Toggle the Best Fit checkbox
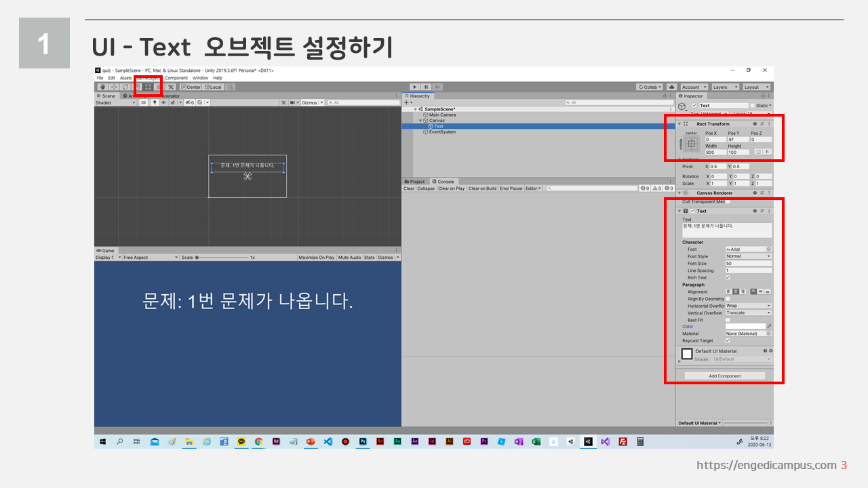 click(728, 320)
